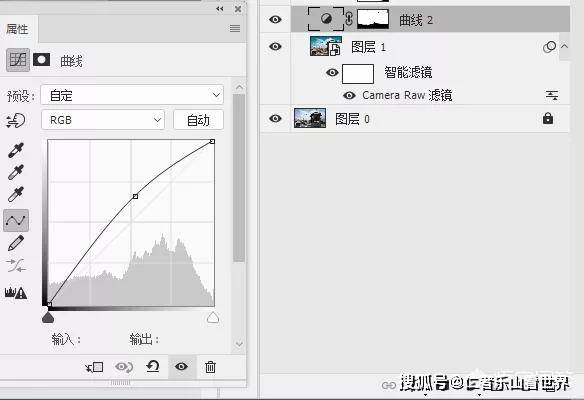Viewport: 584px width, 400px height.
Task: Pick the white point eyedropper
Action: tap(16, 194)
